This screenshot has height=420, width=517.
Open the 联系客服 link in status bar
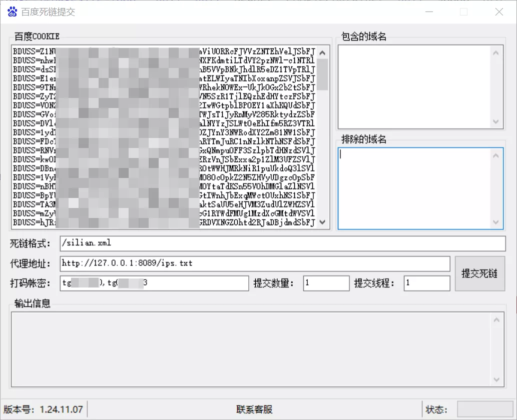click(x=254, y=409)
